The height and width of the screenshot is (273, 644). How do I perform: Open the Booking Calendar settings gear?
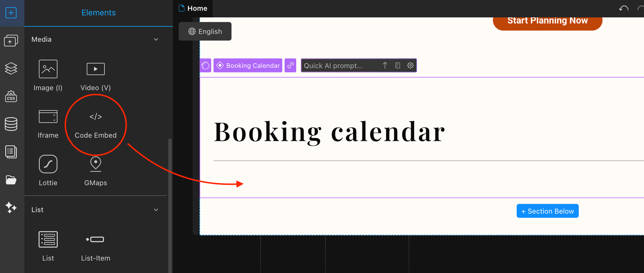click(x=410, y=65)
